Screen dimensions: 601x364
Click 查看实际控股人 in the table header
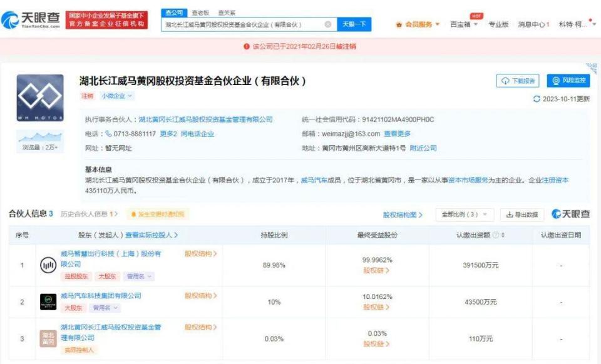pyautogui.click(x=152, y=235)
